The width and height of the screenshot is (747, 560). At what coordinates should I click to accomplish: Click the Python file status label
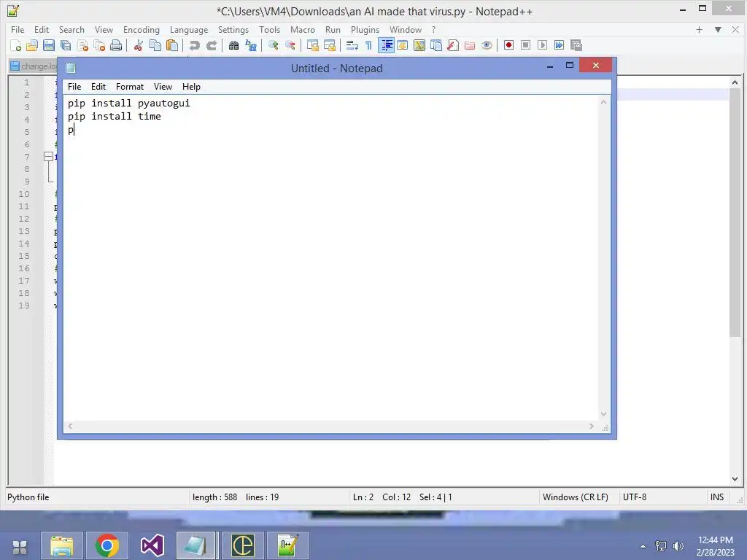pos(28,497)
